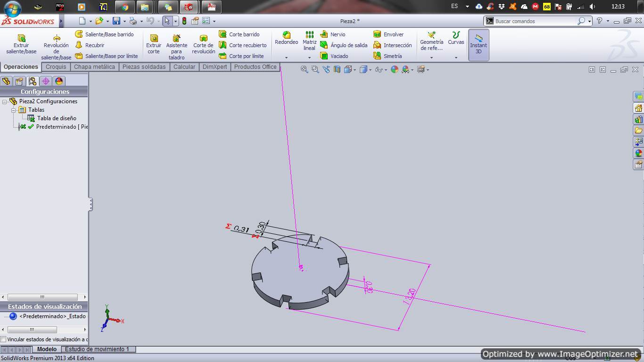The width and height of the screenshot is (644, 362).
Task: Switch to FeatureManager design tree tab
Action: (x=6, y=81)
